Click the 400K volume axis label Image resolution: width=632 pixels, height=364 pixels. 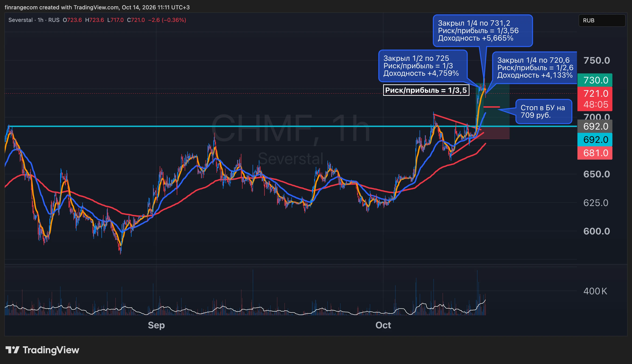tap(595, 291)
